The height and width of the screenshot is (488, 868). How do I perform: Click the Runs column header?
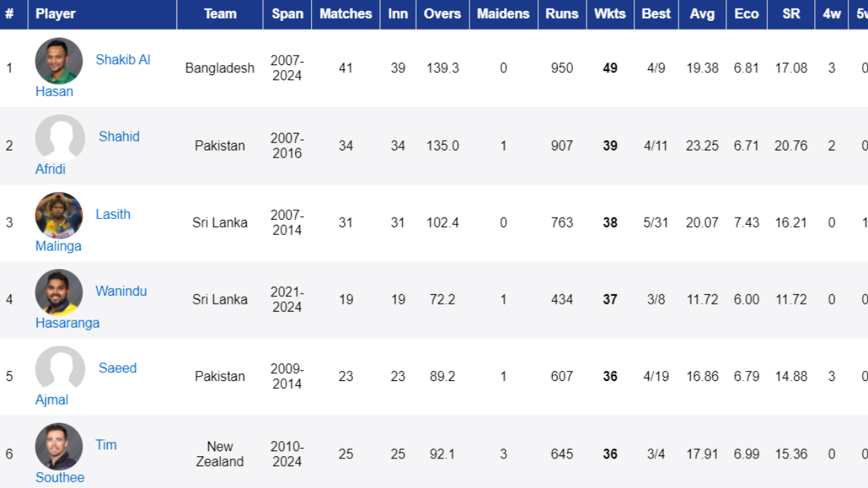coord(562,14)
